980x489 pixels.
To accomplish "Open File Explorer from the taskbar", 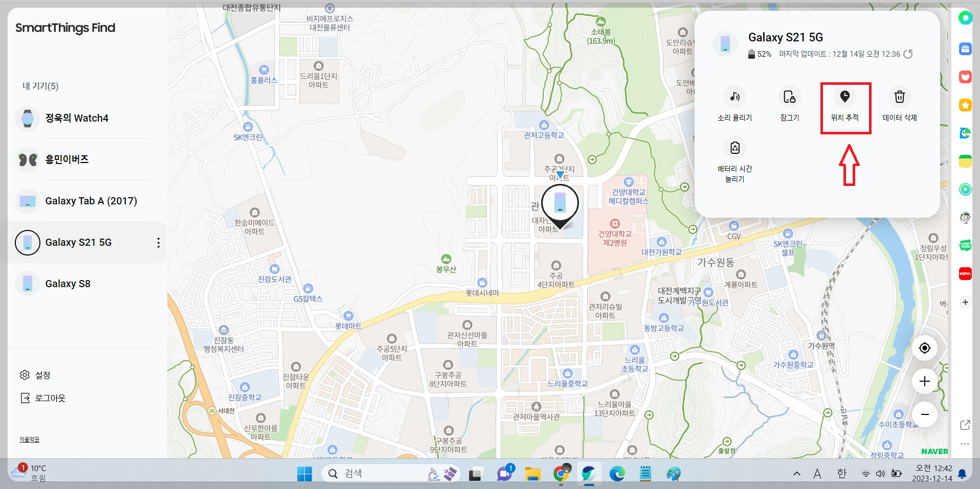I will coord(532,474).
